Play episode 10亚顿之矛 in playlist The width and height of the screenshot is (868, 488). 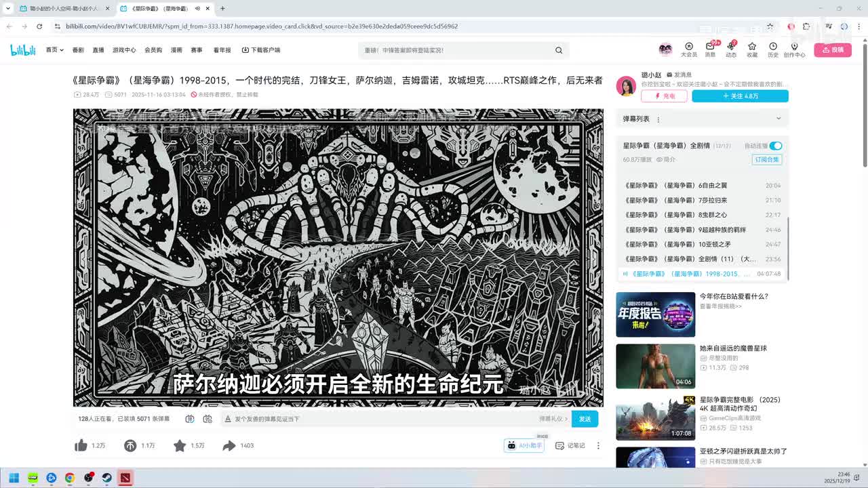(702, 244)
